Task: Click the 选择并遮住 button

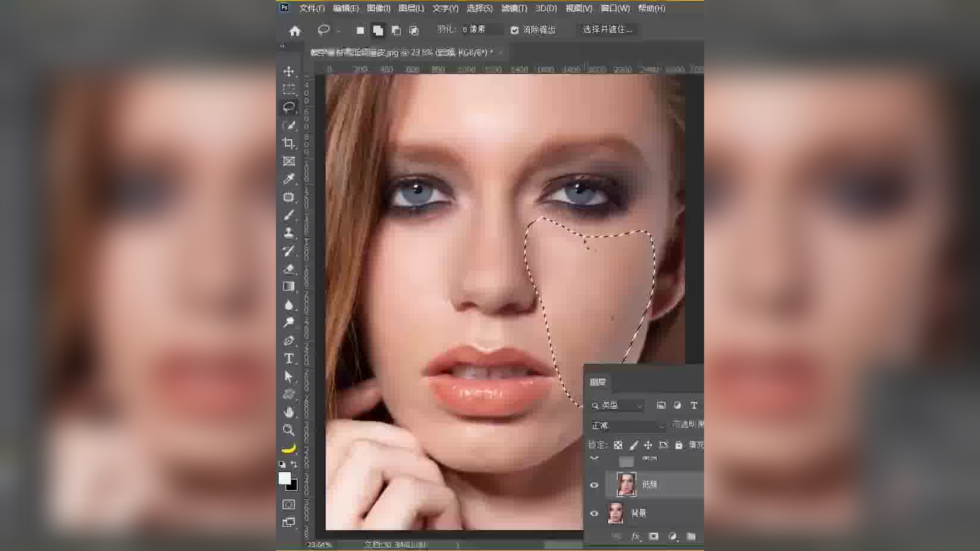Action: [x=608, y=29]
